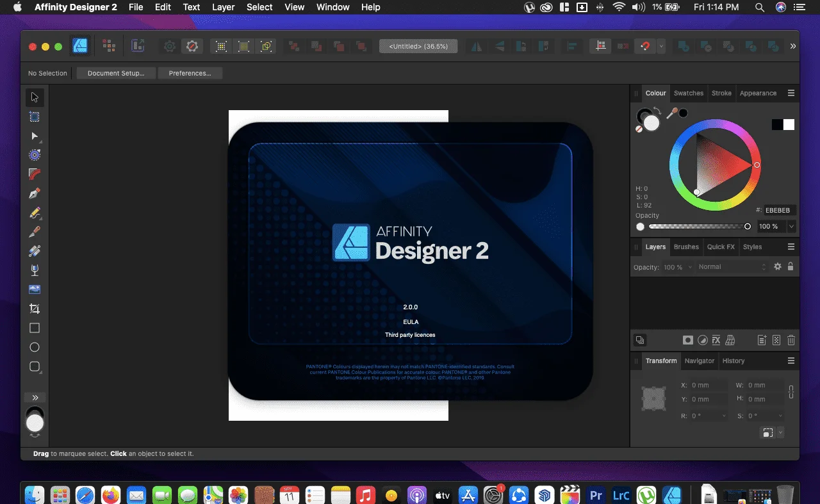Open the Swatches tab
The width and height of the screenshot is (820, 504).
(688, 93)
